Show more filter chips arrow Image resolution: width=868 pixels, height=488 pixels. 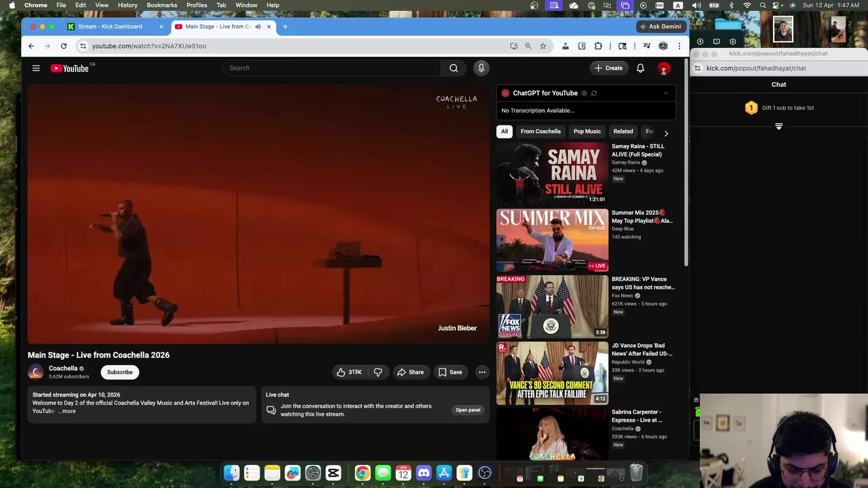[x=666, y=134]
